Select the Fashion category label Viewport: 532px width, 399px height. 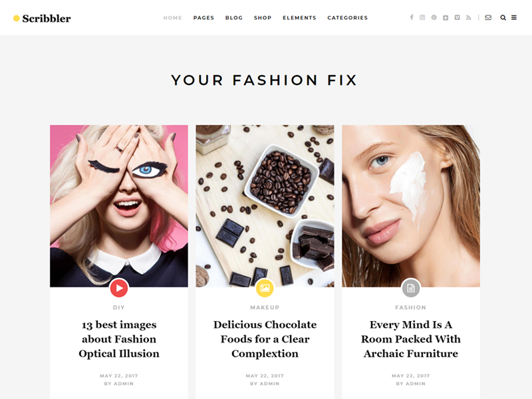410,307
